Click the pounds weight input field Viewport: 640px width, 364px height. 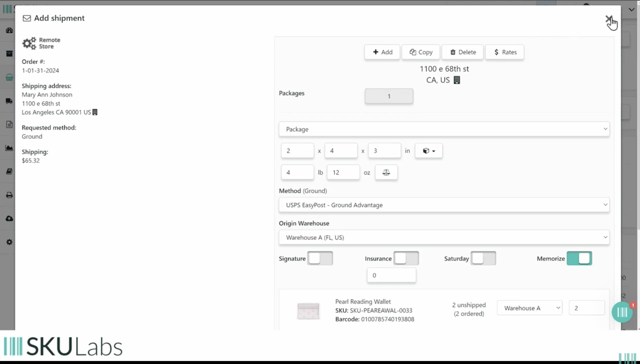pos(297,172)
